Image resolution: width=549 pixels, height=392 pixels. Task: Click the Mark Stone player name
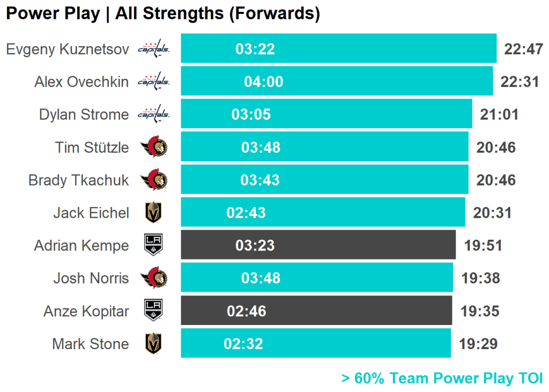click(90, 344)
